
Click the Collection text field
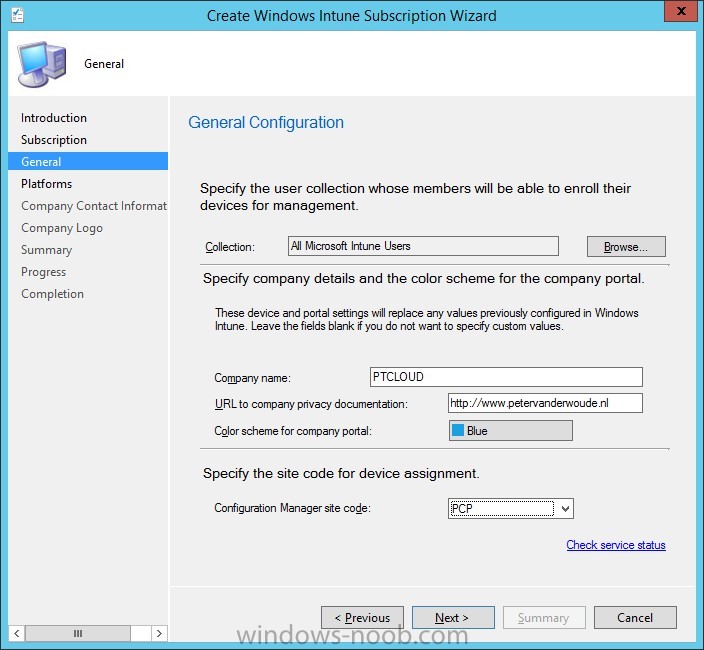pyautogui.click(x=423, y=246)
